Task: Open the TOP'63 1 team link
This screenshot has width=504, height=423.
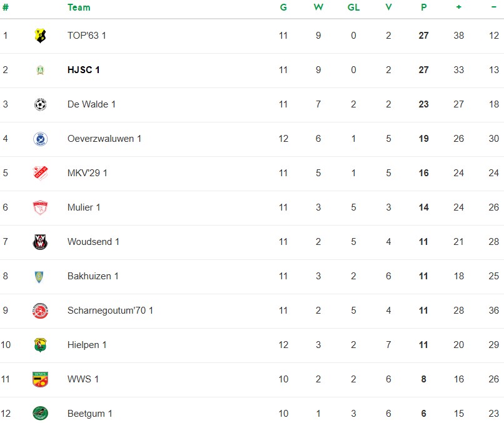Action: [87, 36]
